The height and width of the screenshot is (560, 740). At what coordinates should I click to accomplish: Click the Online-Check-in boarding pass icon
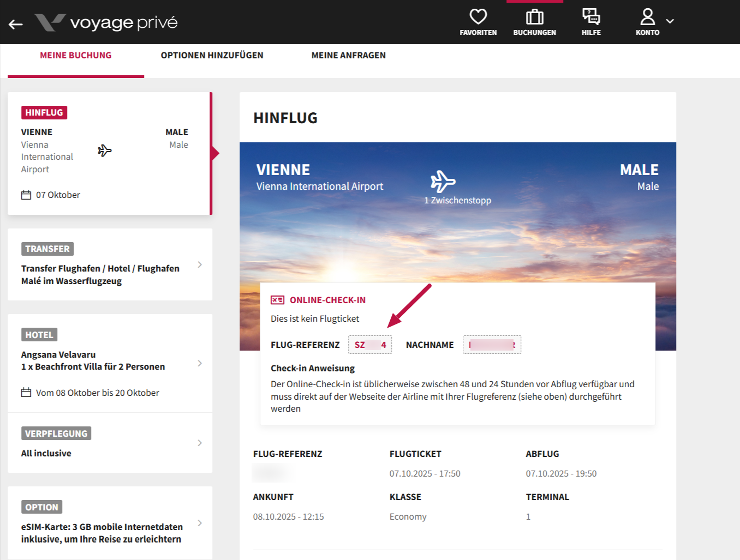click(x=277, y=300)
